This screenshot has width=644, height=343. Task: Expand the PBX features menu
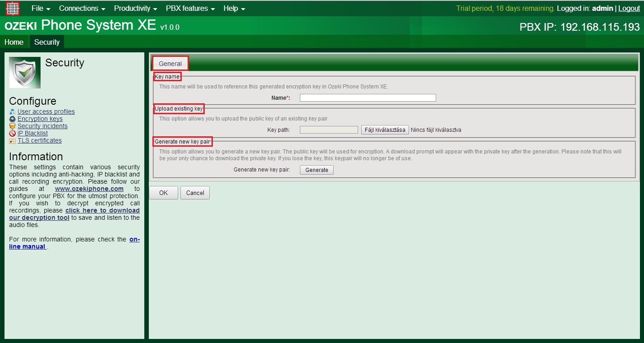click(x=190, y=8)
